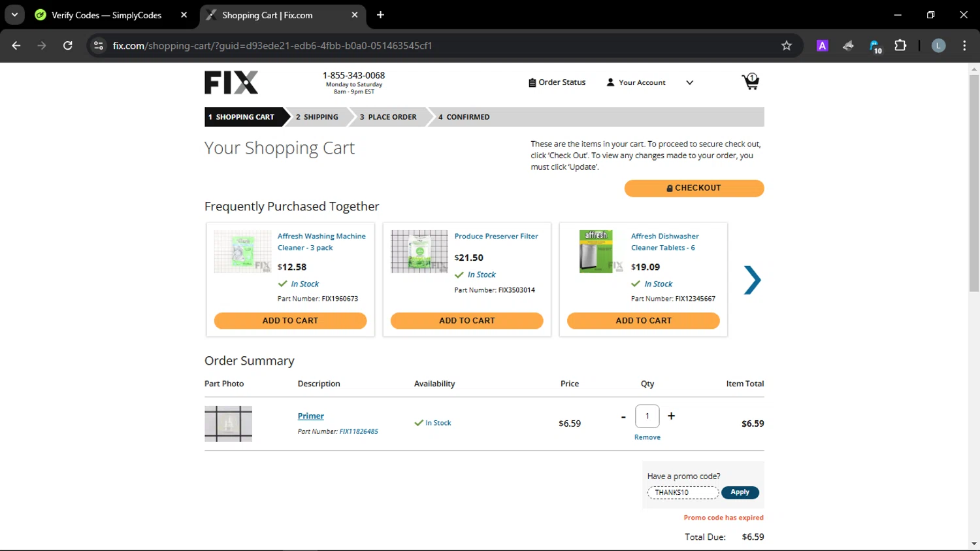
Task: Click the quantity input field
Action: [647, 416]
